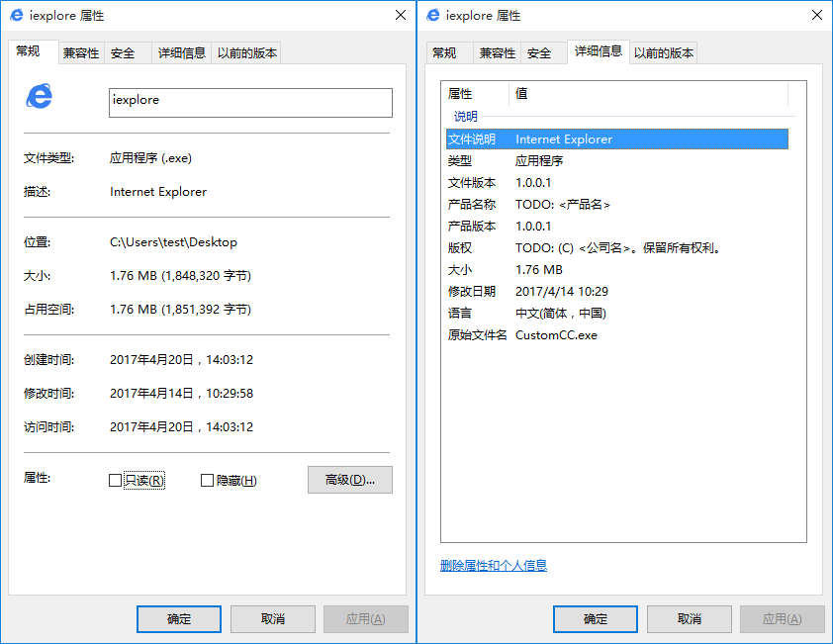Click 应用(A) in left window
The image size is (833, 644).
coord(366,619)
